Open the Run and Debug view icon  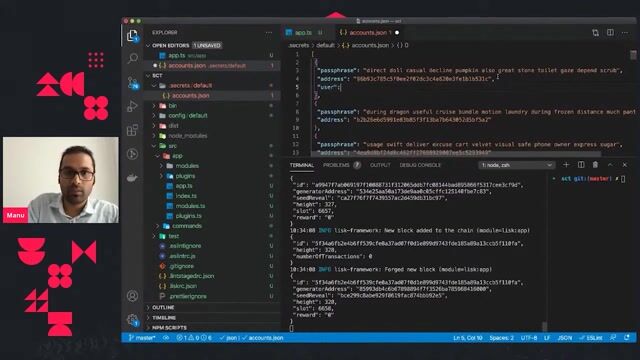pyautogui.click(x=132, y=107)
